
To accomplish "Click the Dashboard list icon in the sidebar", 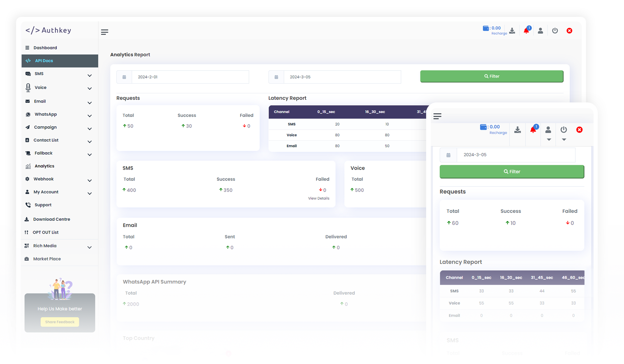I will (x=27, y=48).
